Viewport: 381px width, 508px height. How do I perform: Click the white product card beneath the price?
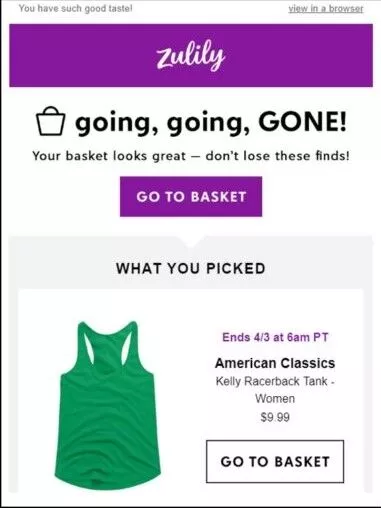(275, 432)
